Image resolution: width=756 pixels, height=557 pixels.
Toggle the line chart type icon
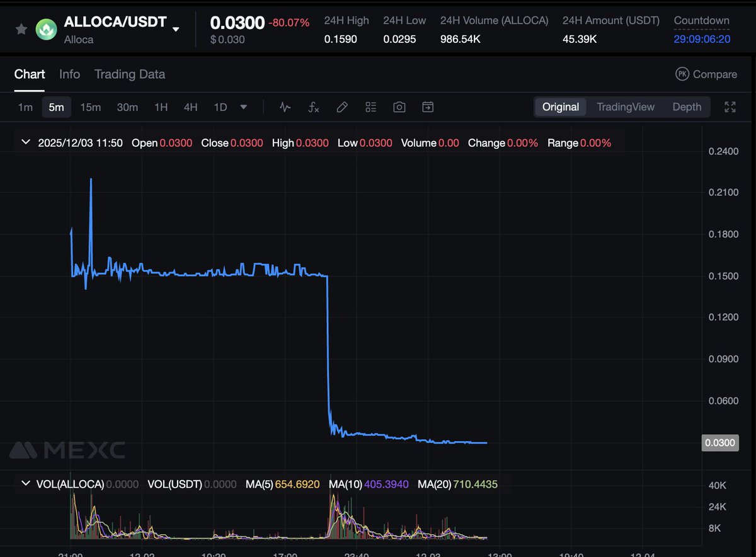point(285,107)
